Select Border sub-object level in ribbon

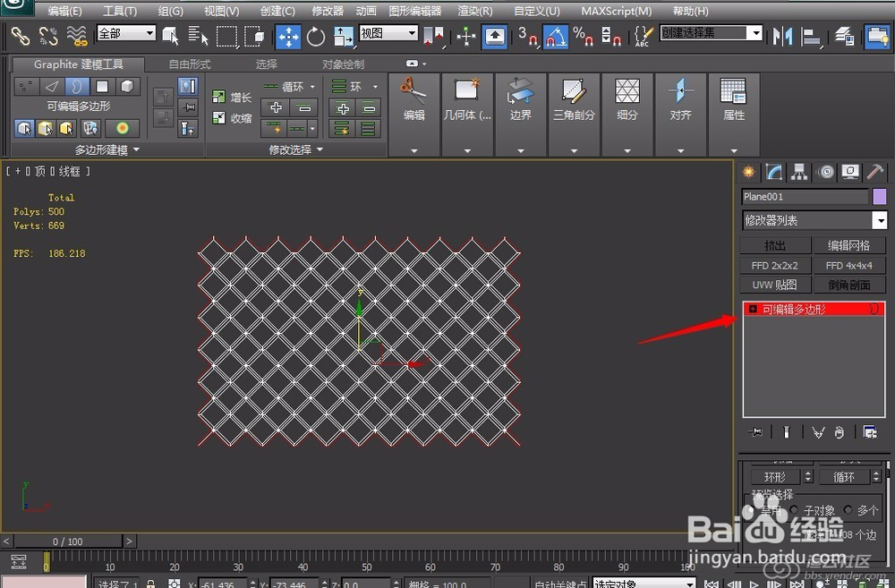76,86
